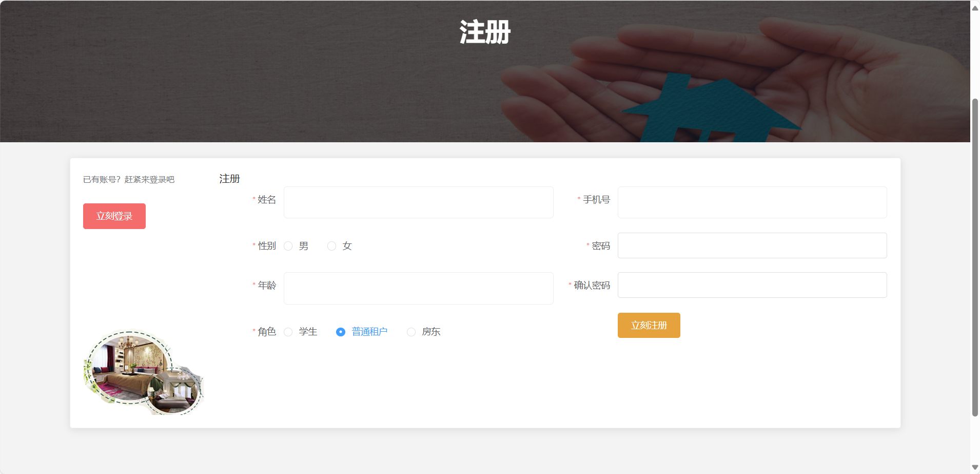Click the 年龄 field label

click(267, 285)
